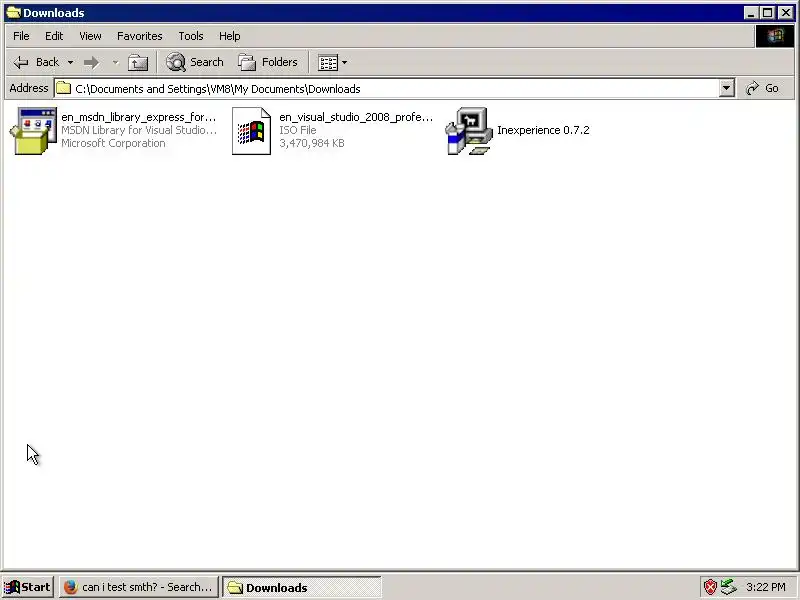The width and height of the screenshot is (800, 600).
Task: Click the Back arrow icon
Action: click(21, 62)
